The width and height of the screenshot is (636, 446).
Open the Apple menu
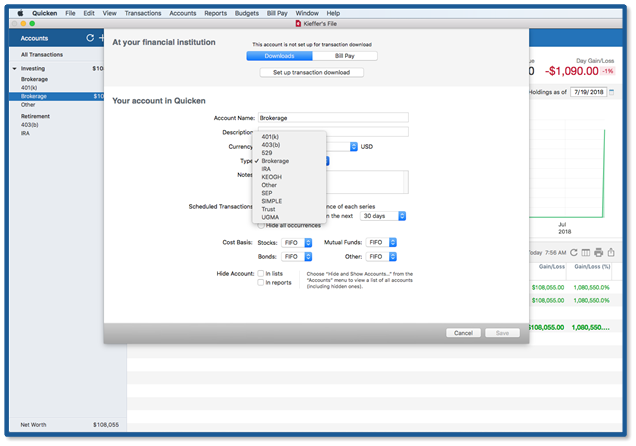coord(20,13)
